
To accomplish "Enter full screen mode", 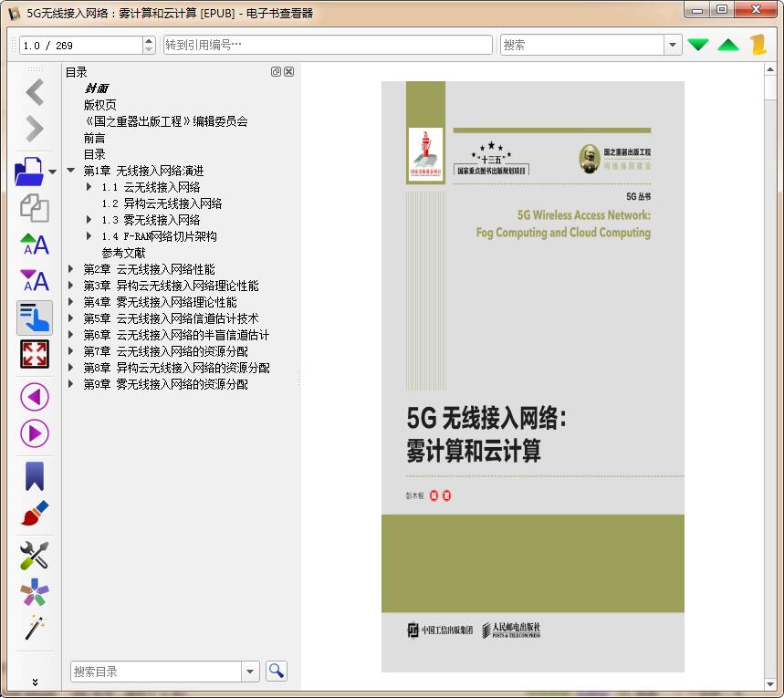I will (x=35, y=354).
